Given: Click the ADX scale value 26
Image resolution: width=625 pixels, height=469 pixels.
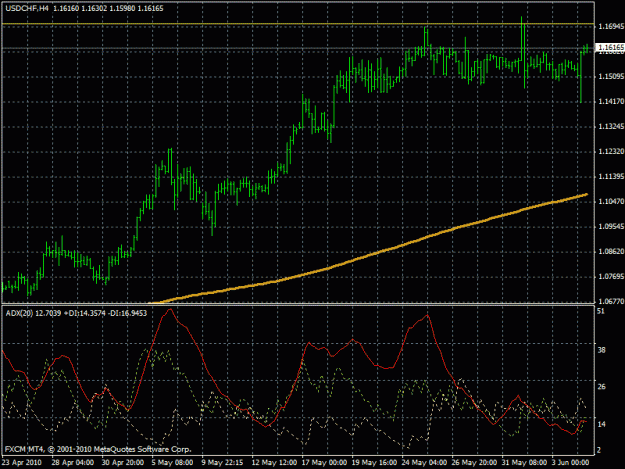Looking at the screenshot, I should (x=601, y=387).
